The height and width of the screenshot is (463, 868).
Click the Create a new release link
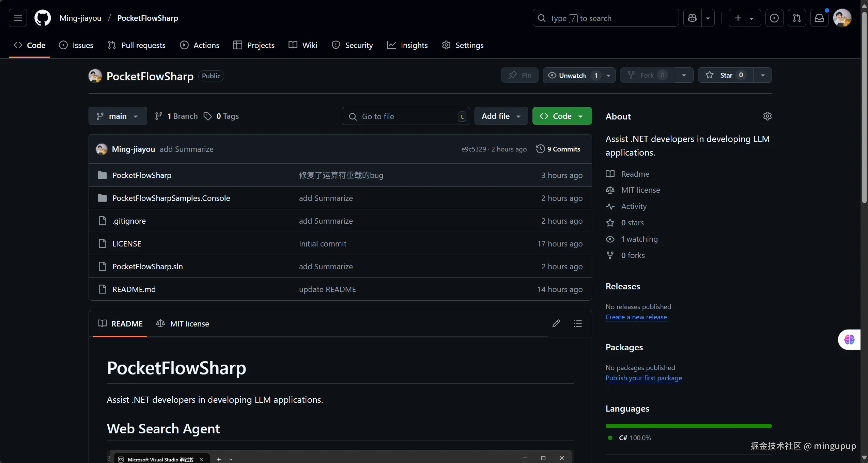point(636,317)
